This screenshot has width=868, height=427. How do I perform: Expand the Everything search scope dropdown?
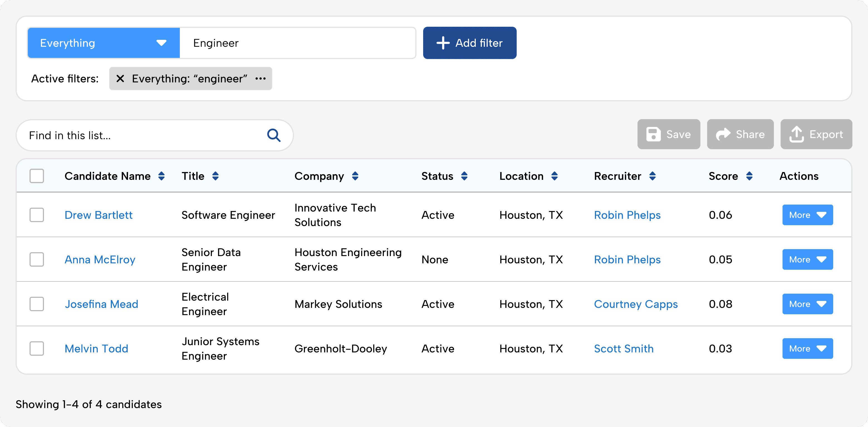coord(104,43)
